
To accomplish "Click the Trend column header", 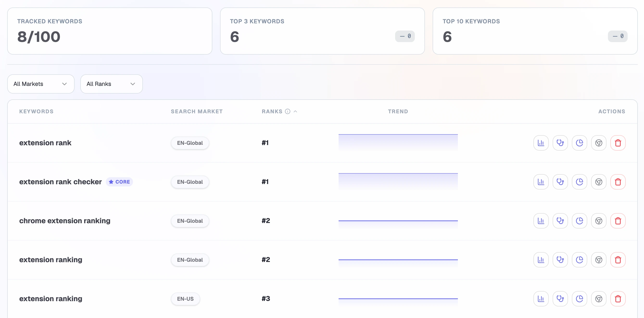I will (x=398, y=112).
